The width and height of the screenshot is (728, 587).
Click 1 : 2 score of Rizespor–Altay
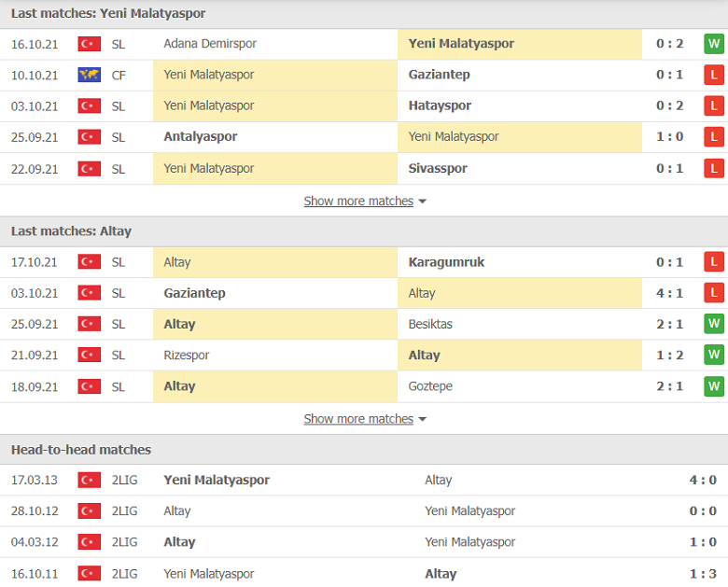pyautogui.click(x=669, y=355)
